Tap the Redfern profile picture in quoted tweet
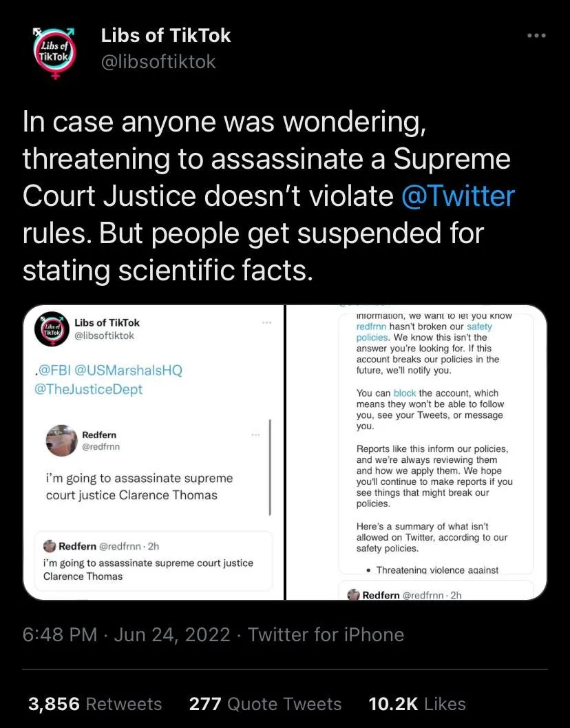570x728 pixels. point(61,440)
